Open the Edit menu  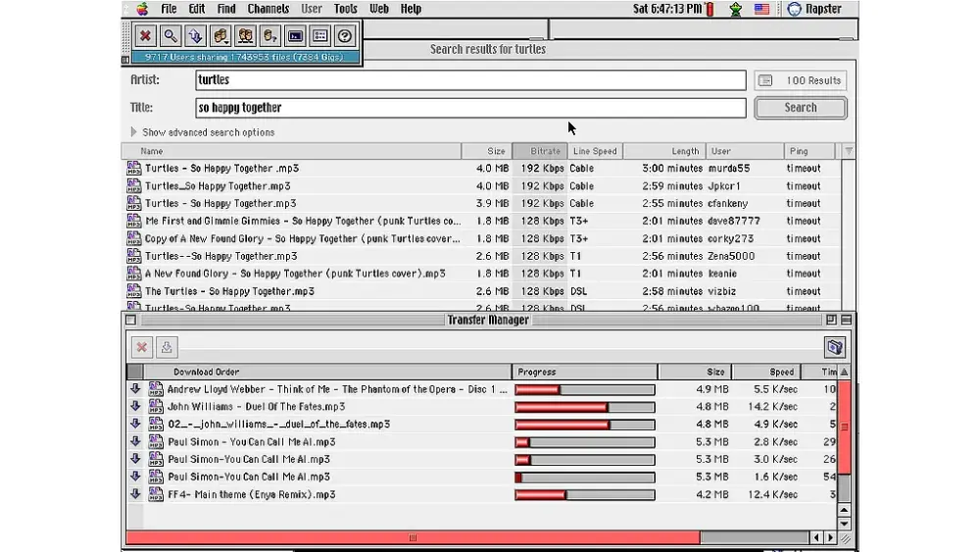point(197,9)
